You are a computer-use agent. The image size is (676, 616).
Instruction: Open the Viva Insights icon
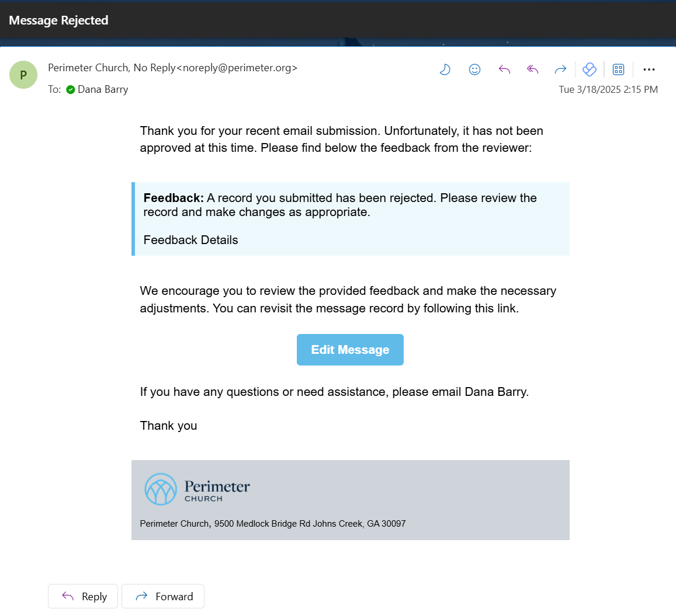coord(590,69)
